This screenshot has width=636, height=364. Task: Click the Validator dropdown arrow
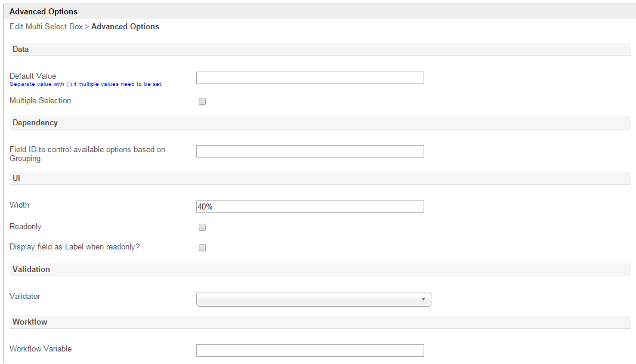pyautogui.click(x=423, y=300)
